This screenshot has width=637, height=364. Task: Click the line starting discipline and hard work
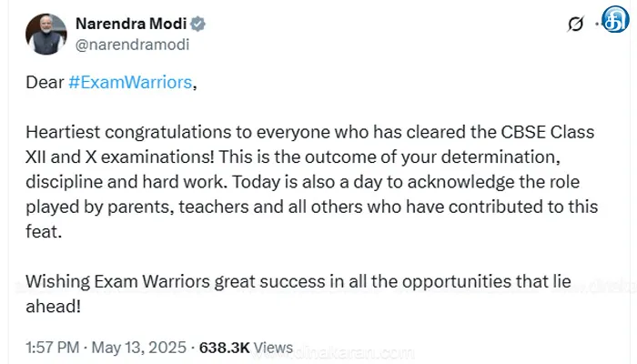click(303, 182)
